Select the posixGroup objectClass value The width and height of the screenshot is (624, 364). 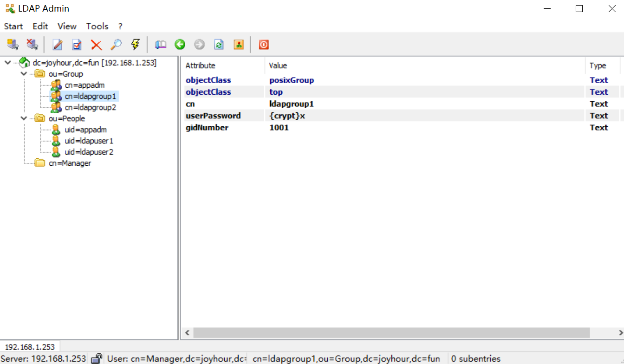click(x=292, y=80)
